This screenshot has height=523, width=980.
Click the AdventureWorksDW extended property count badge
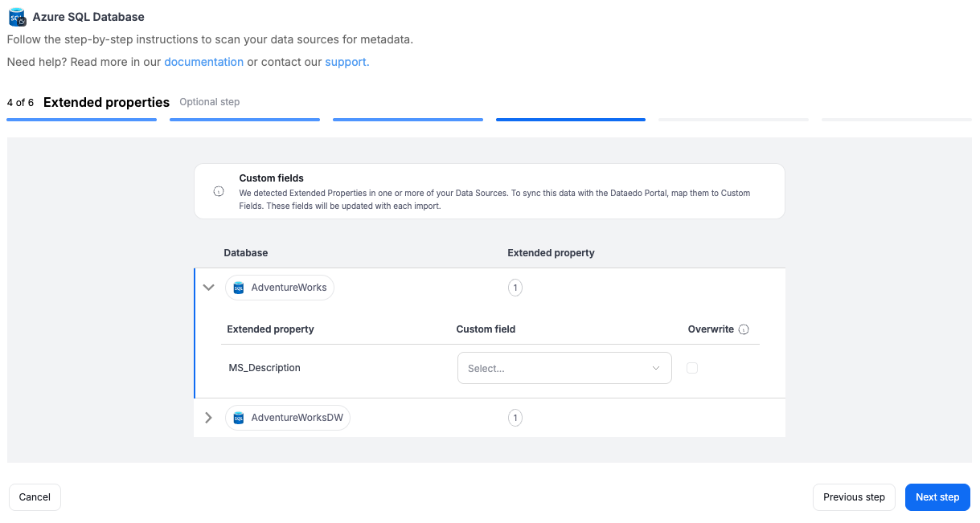pyautogui.click(x=515, y=418)
